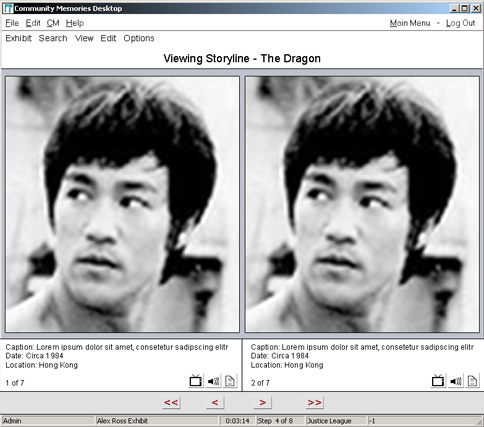The image size is (484, 427).
Task: Go to Main Menu link
Action: click(410, 23)
